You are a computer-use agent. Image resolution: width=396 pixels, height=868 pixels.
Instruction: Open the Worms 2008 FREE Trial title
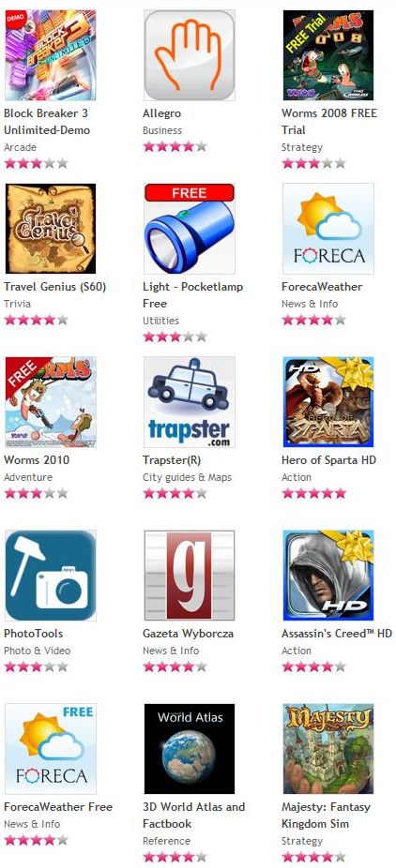pyautogui.click(x=329, y=122)
